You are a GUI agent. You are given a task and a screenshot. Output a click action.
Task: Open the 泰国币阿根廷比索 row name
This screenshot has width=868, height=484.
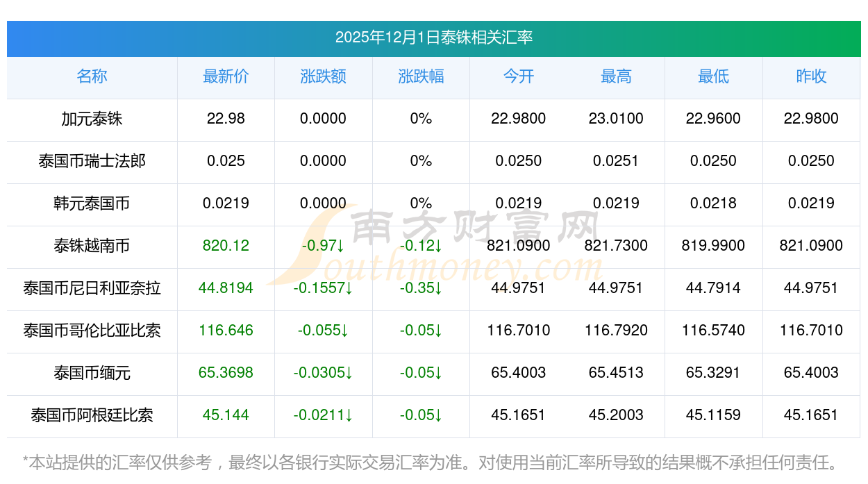click(x=92, y=415)
